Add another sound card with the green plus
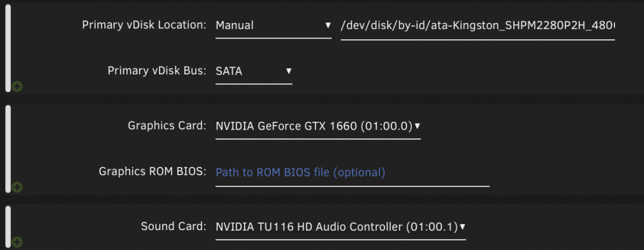The width and height of the screenshot is (644, 250). click(17, 242)
